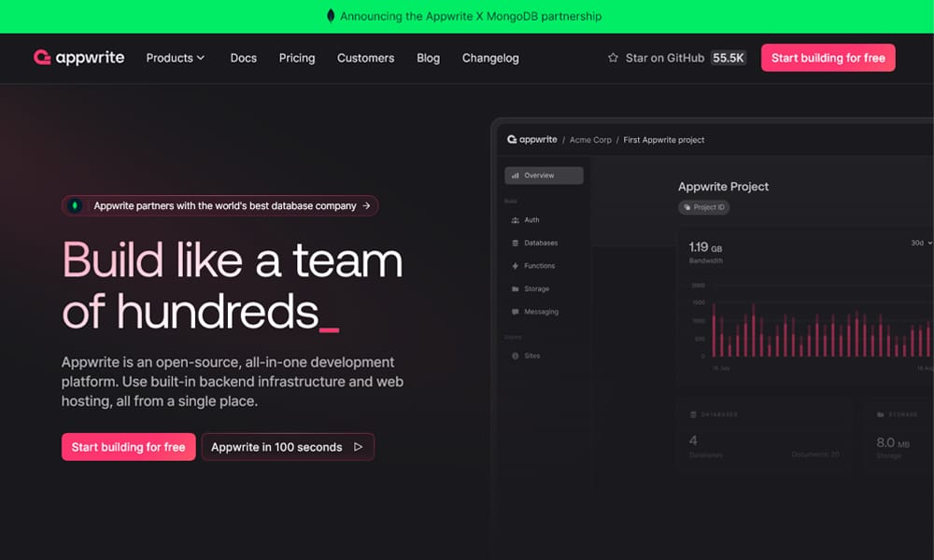Open the 30d time range dropdown

(921, 243)
